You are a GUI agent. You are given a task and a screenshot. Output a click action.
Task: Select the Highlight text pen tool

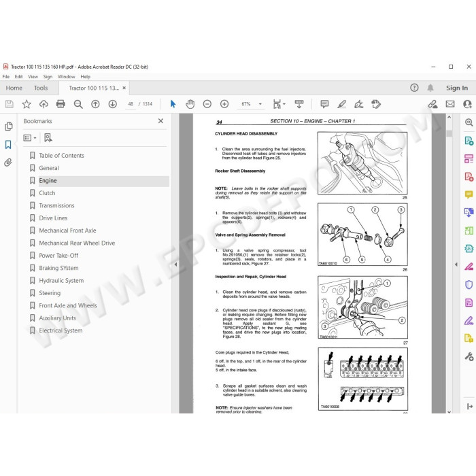point(342,104)
